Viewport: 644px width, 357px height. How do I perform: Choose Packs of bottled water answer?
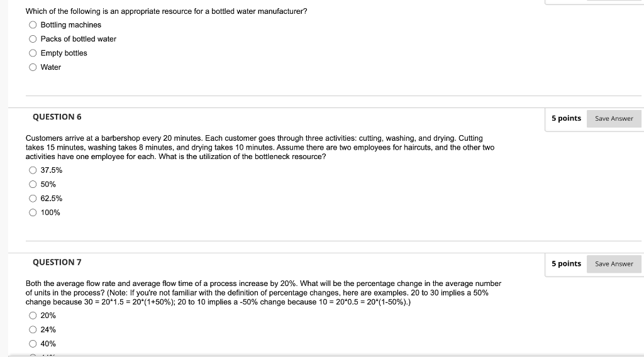(33, 39)
